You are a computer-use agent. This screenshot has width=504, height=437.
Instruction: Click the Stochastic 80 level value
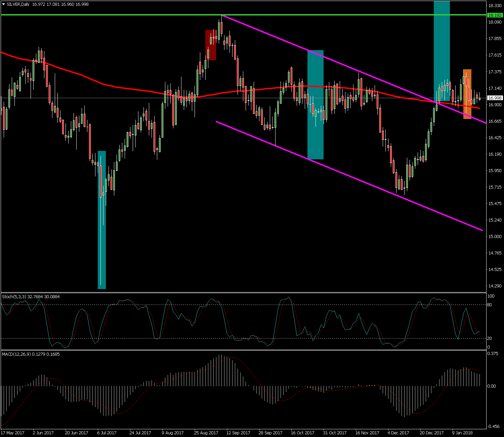[489, 305]
